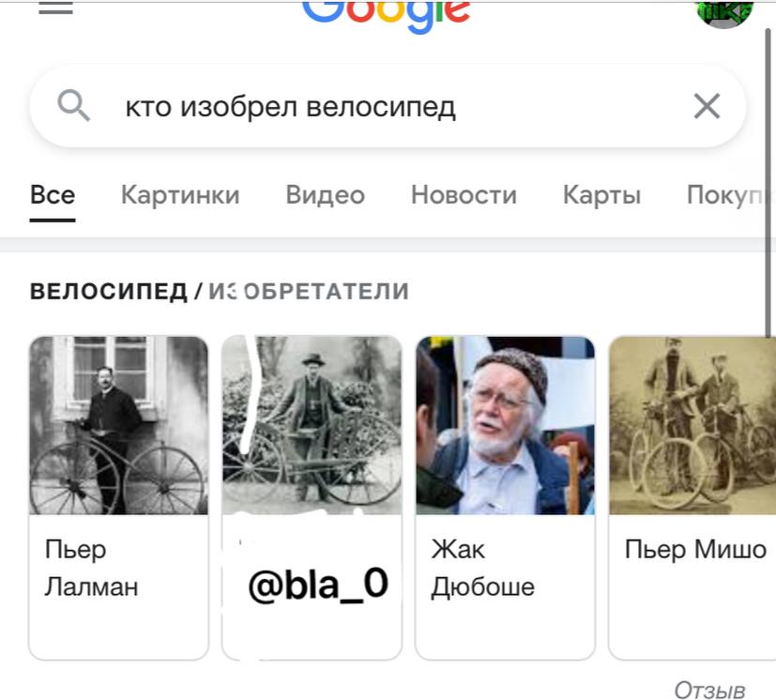776x700 pixels.
Task: Click the Google logo
Action: (387, 15)
